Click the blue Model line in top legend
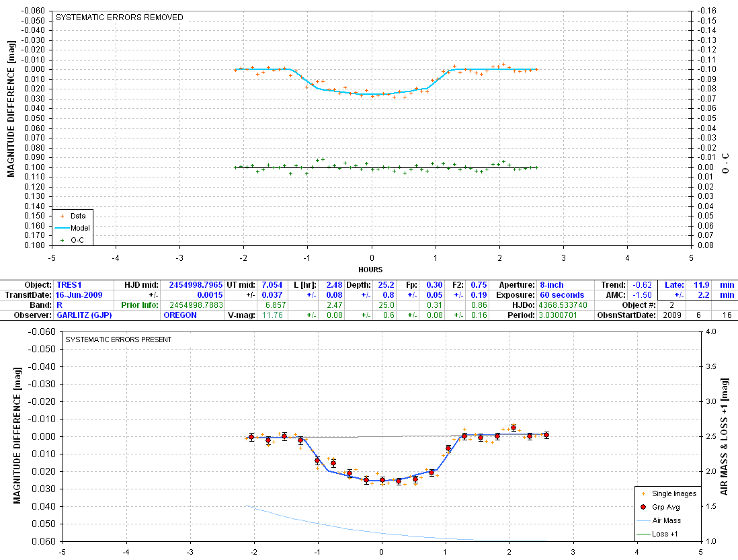Screen dimensions: 738x560 click(x=63, y=228)
